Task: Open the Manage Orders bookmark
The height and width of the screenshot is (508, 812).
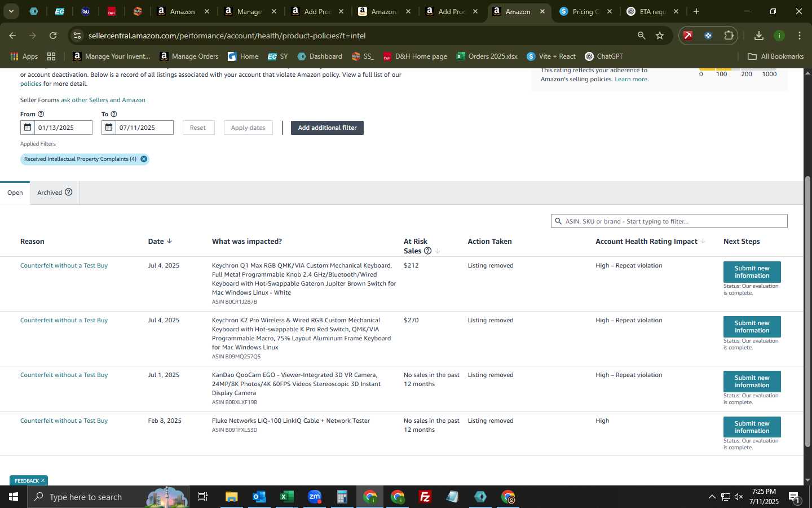Action: tap(189, 56)
